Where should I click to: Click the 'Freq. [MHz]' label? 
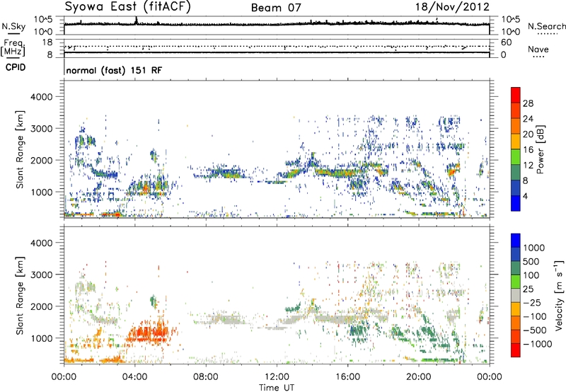coord(13,48)
